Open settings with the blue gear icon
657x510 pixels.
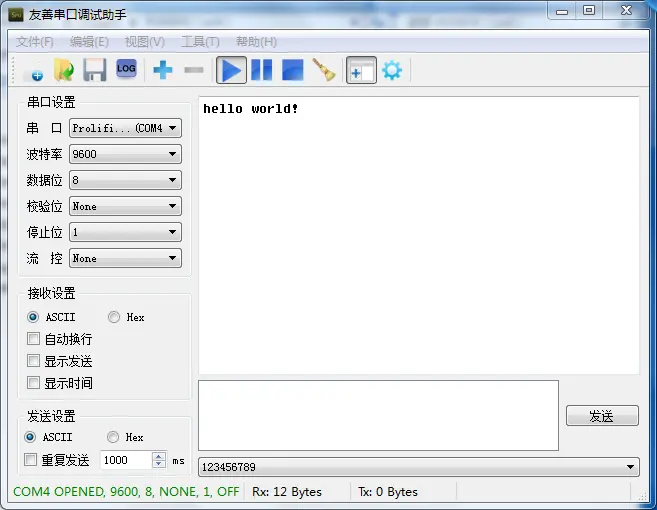click(x=392, y=70)
